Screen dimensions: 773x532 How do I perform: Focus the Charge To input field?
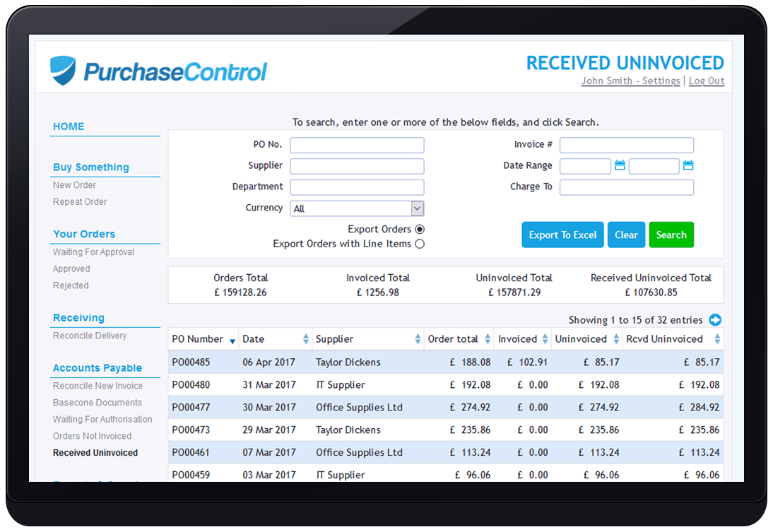tap(627, 187)
